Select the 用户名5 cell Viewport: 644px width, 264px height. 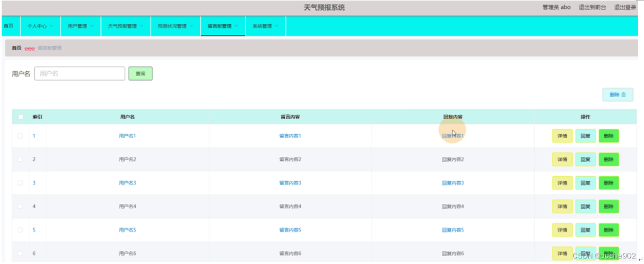(127, 230)
